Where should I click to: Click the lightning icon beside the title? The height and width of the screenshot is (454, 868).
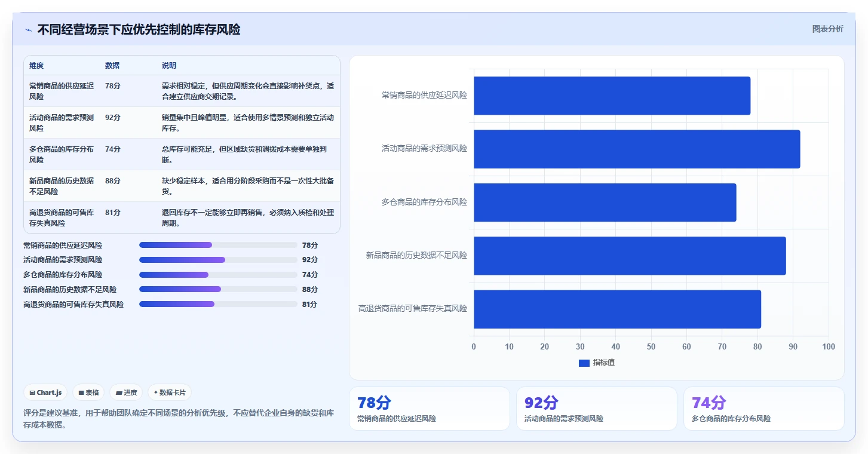[x=28, y=30]
